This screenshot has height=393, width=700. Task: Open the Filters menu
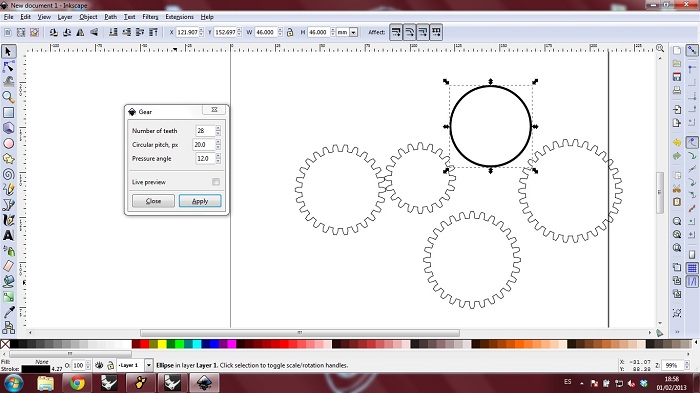(150, 17)
